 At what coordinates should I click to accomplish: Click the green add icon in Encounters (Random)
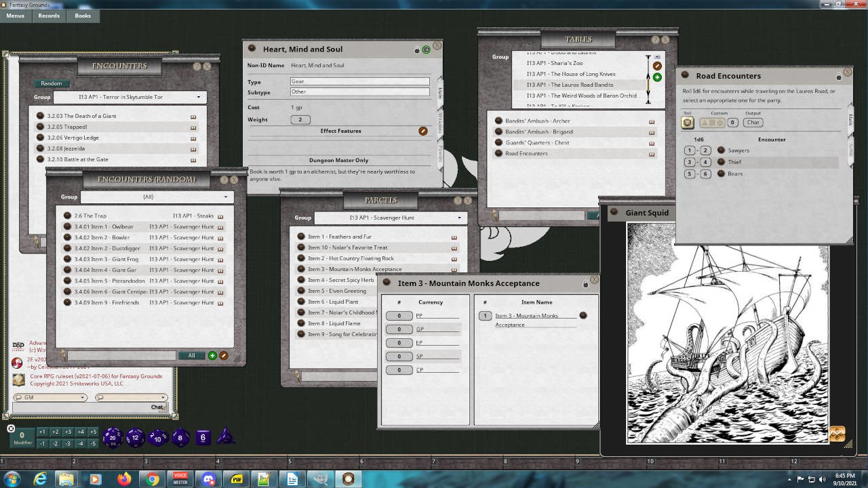tap(213, 355)
